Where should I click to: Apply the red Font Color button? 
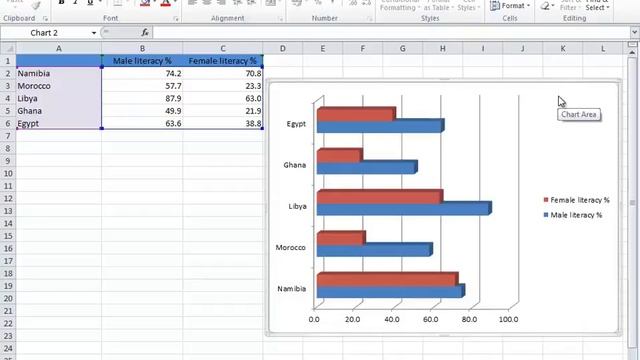(x=165, y=3)
